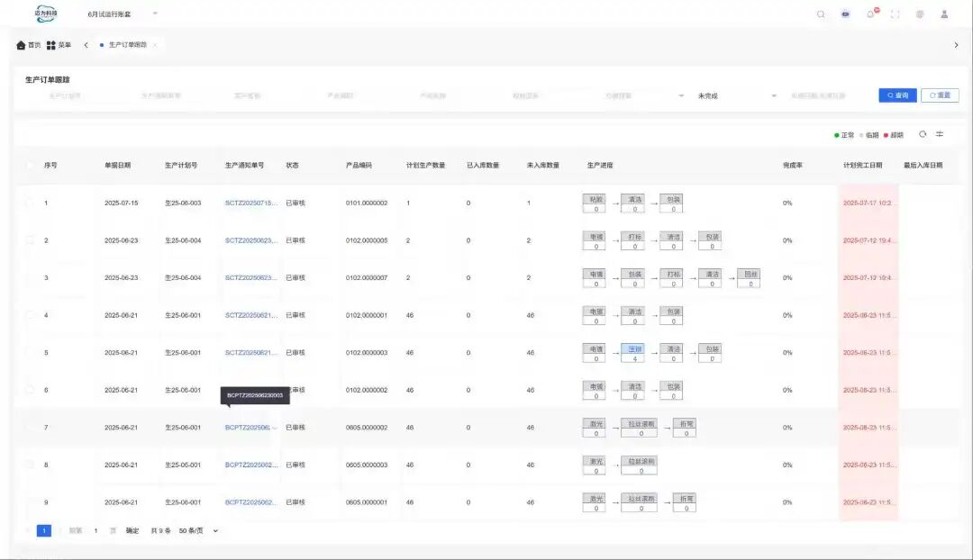Check the select-all header checkbox
This screenshot has width=973, height=560.
pos(30,165)
